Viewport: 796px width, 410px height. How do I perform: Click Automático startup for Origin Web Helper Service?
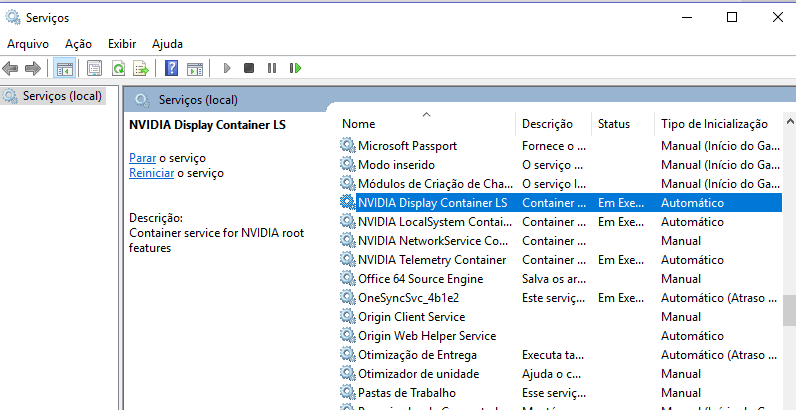[692, 336]
